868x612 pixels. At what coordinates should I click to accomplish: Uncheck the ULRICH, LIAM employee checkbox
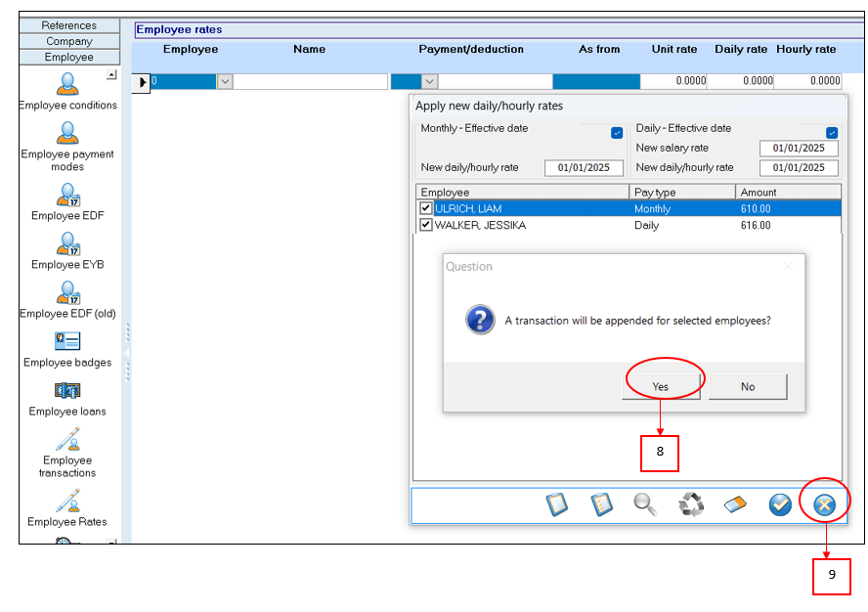pos(425,208)
